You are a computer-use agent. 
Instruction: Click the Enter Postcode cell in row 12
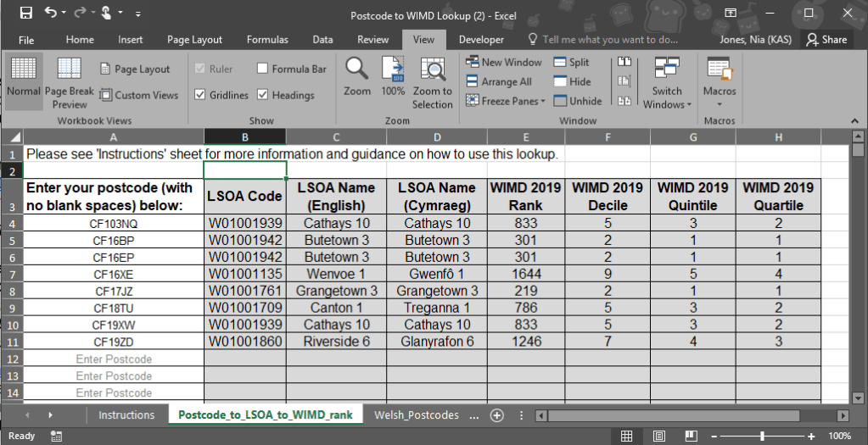point(114,359)
